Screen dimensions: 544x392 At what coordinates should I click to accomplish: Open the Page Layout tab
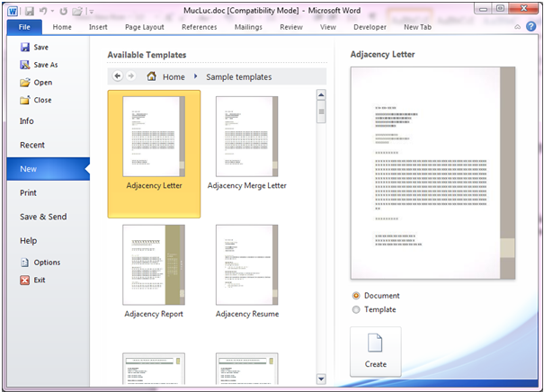pos(145,27)
